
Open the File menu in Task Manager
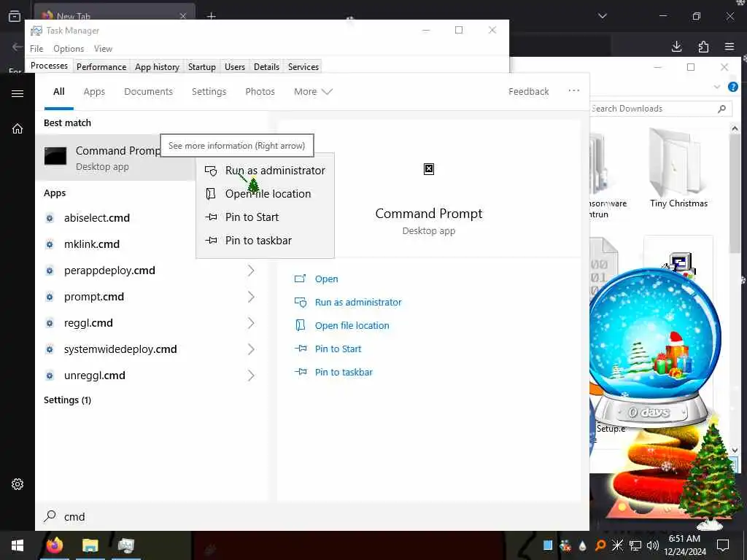pos(36,49)
